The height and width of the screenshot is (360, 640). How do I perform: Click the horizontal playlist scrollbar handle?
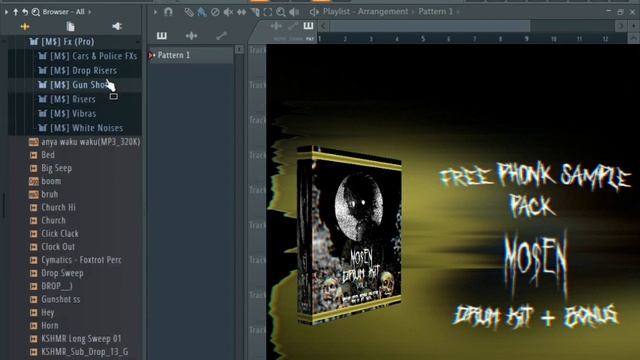(430, 26)
